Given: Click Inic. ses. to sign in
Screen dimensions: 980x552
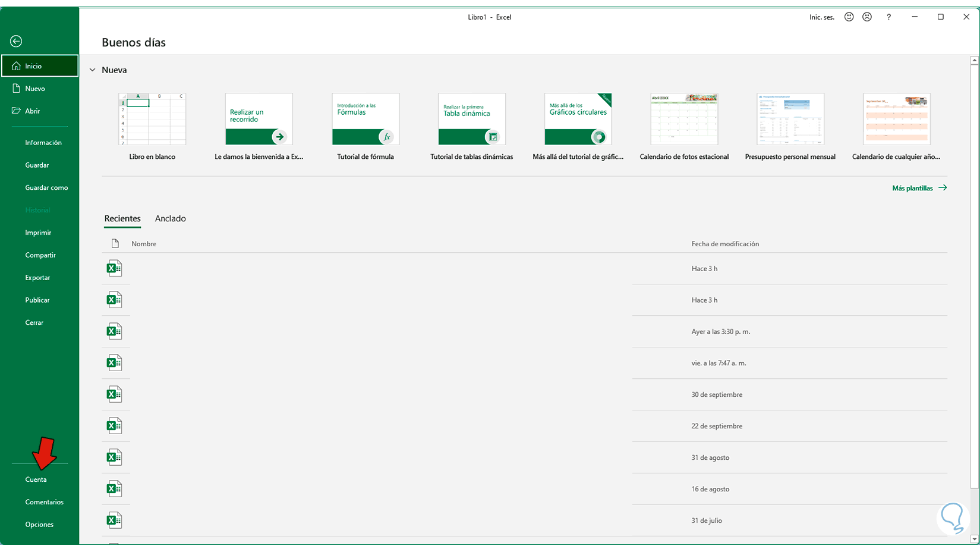Looking at the screenshot, I should click(822, 17).
